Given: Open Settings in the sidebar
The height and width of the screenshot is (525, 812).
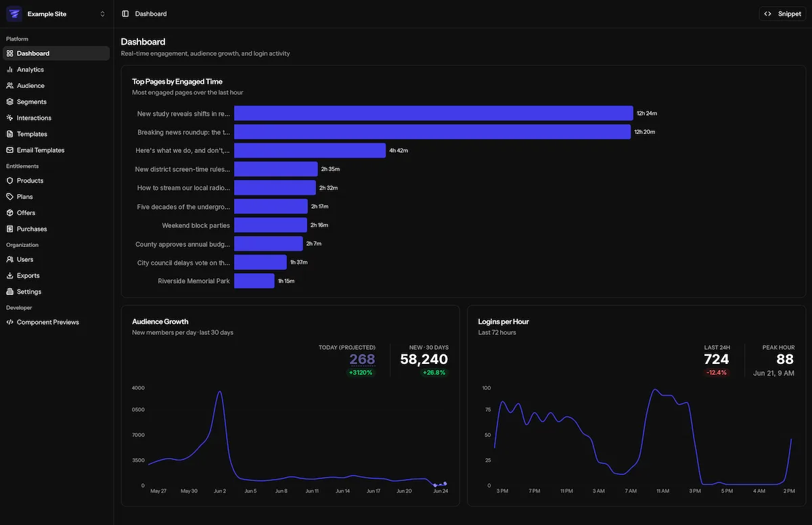Looking at the screenshot, I should tap(56, 292).
